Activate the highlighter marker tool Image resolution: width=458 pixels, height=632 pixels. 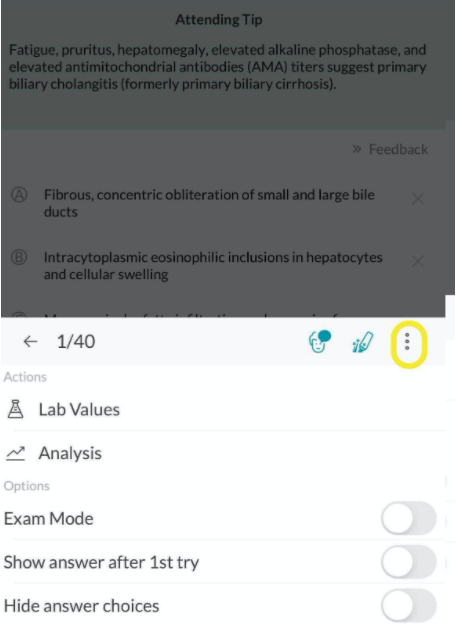point(362,342)
